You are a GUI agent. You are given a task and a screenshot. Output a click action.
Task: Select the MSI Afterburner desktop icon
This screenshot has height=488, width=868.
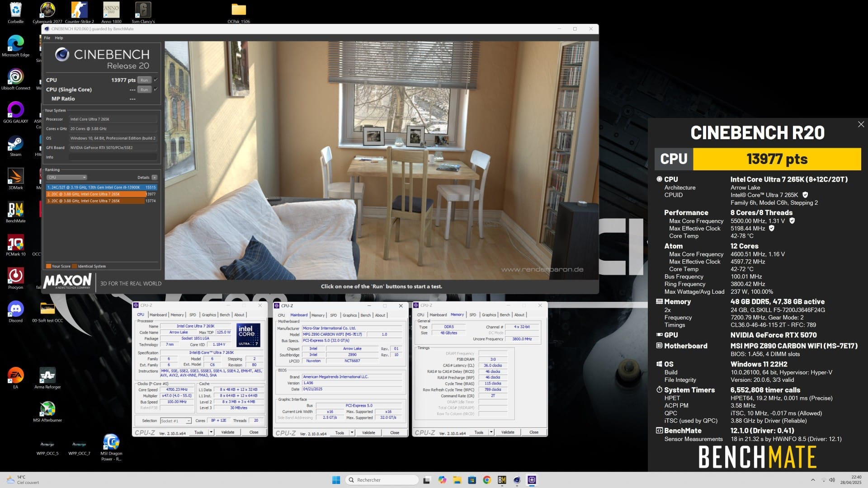click(47, 411)
